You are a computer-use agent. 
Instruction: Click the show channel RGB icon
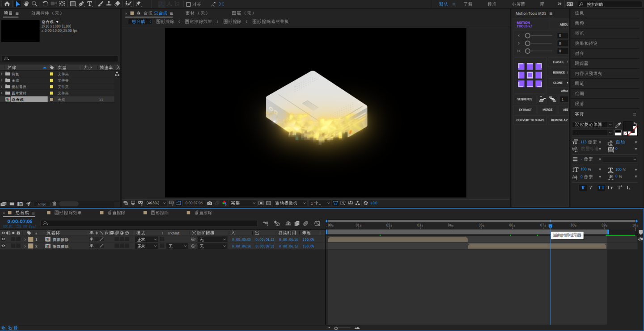[225, 203]
